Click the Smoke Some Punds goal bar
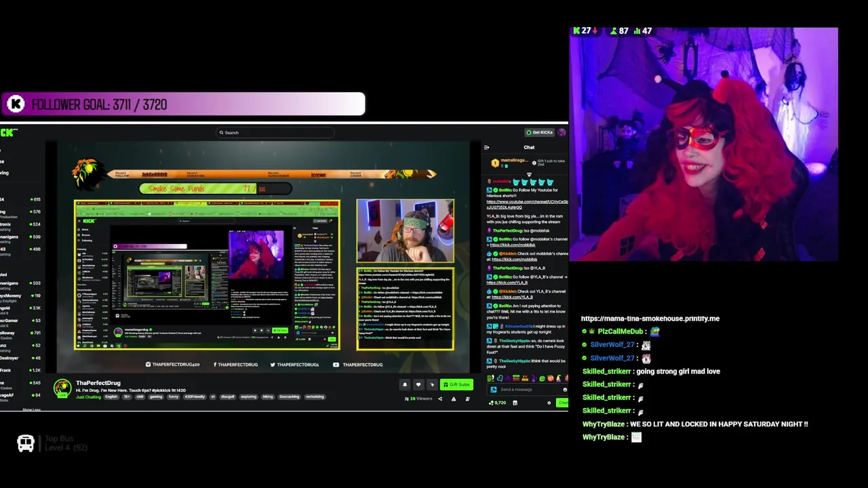The width and height of the screenshot is (868, 488). [x=215, y=188]
